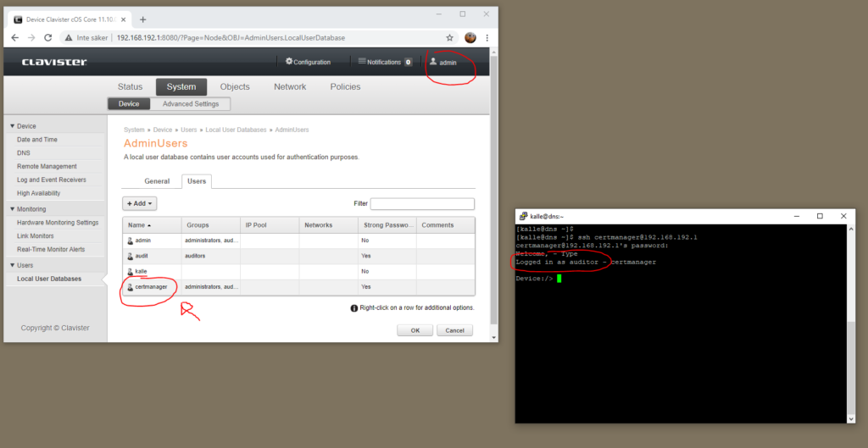Click the Networks column header
Viewport: 868px width, 448px height.
tap(328, 225)
